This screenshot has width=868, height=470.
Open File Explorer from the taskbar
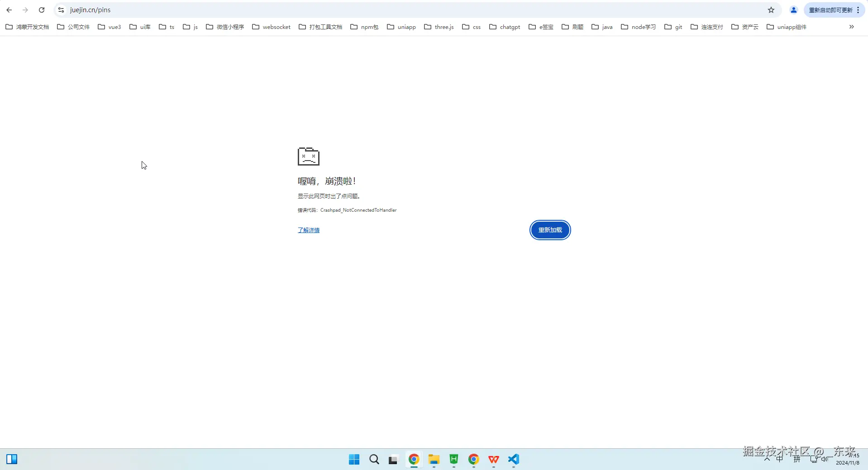434,460
